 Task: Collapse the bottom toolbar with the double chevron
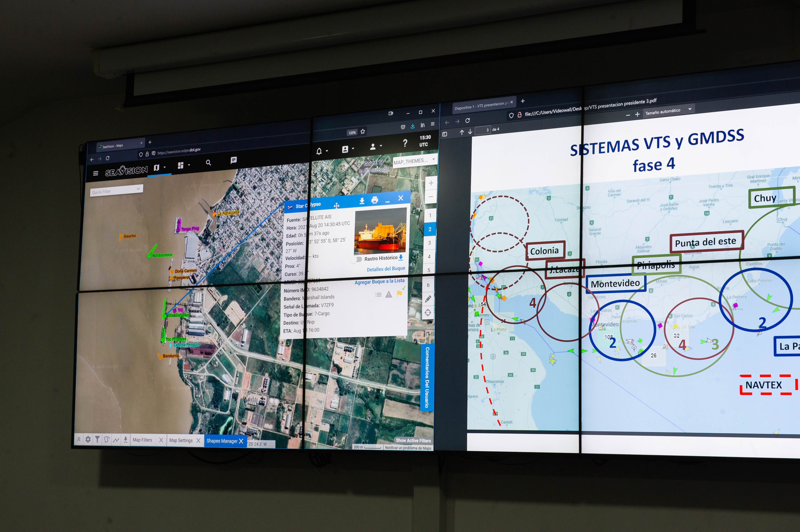pos(79,439)
